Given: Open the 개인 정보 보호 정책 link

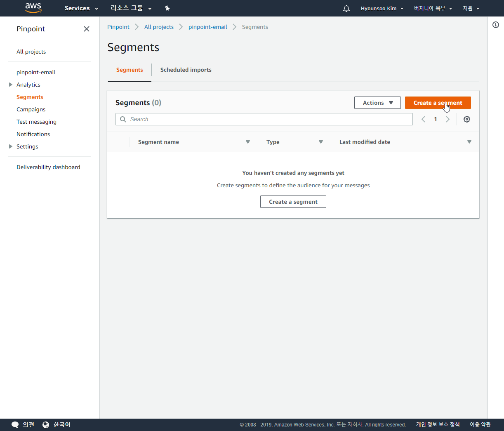Looking at the screenshot, I should pos(438,424).
